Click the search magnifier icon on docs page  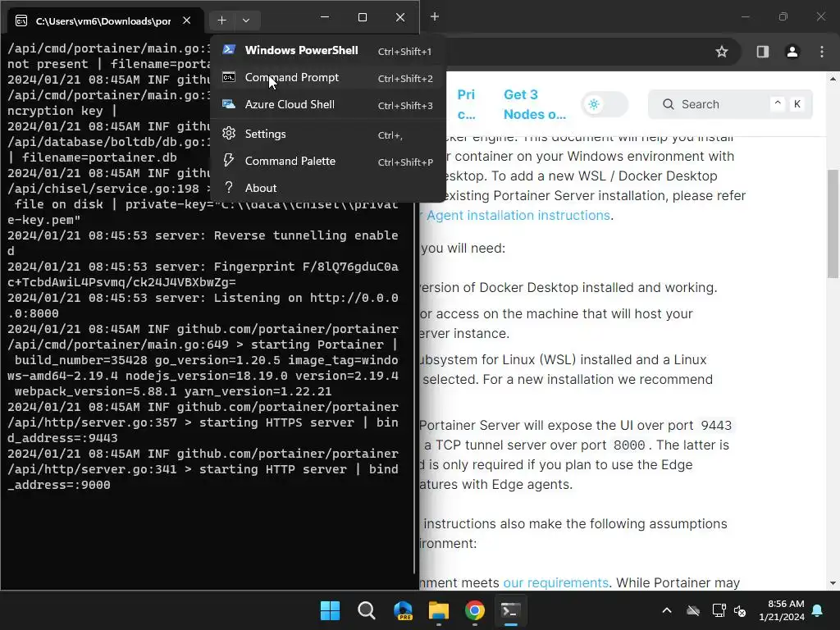[x=668, y=104]
